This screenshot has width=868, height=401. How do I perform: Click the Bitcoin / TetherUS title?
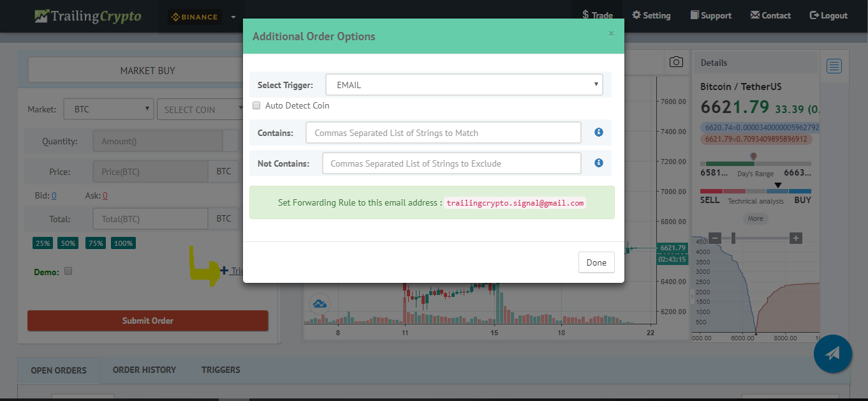740,86
